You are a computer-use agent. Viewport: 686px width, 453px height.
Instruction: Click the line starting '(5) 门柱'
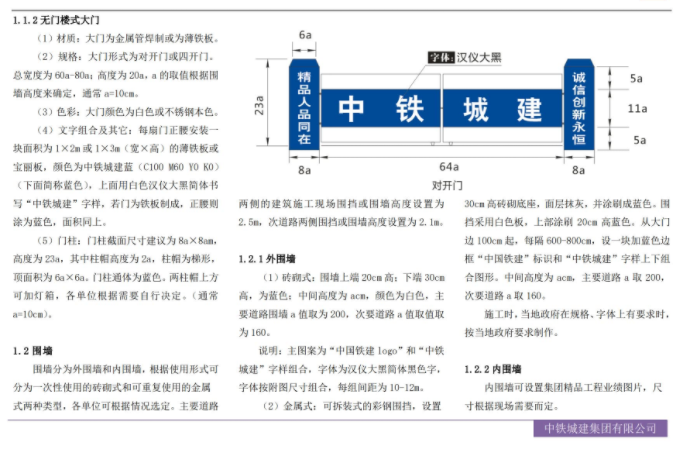tap(127, 241)
